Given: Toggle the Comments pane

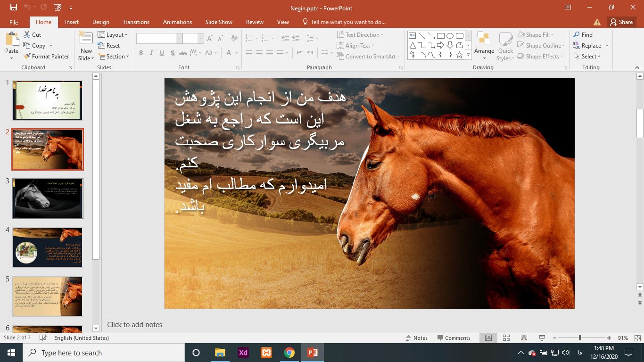Looking at the screenshot, I should point(454,338).
